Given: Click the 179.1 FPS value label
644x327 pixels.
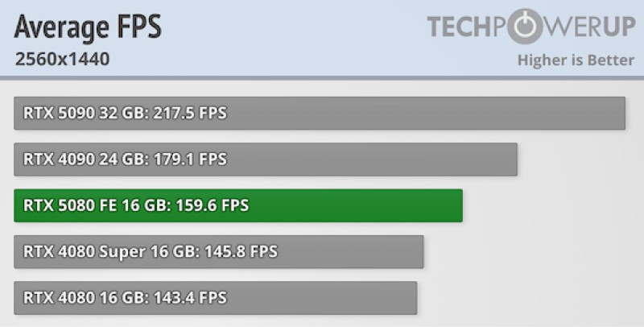Looking at the screenshot, I should tap(190, 159).
